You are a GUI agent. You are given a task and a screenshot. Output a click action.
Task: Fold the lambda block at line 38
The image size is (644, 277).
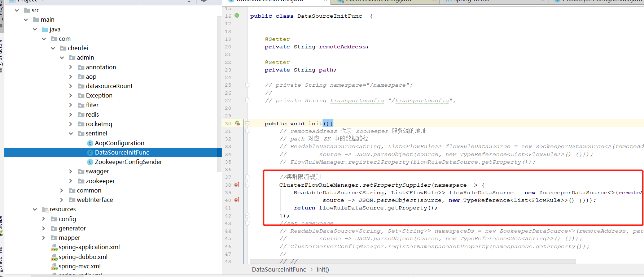click(247, 185)
